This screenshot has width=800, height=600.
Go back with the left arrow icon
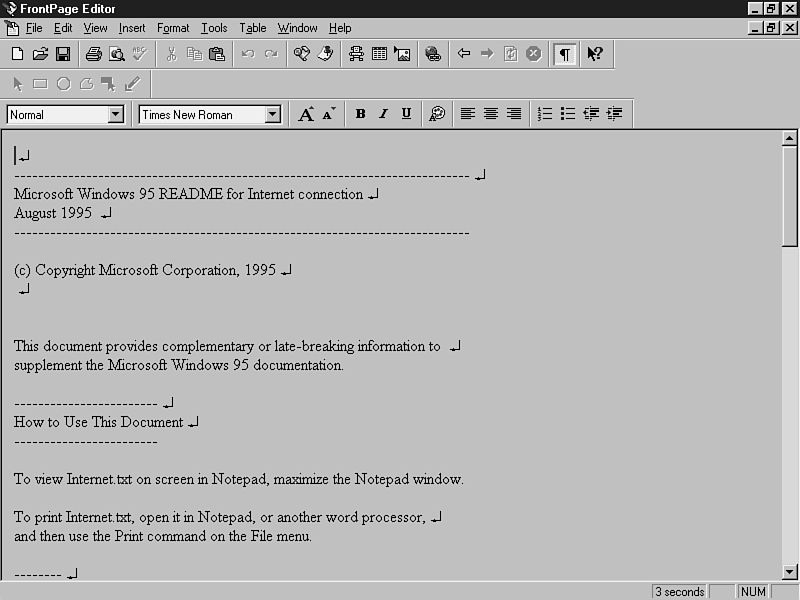pyautogui.click(x=464, y=53)
